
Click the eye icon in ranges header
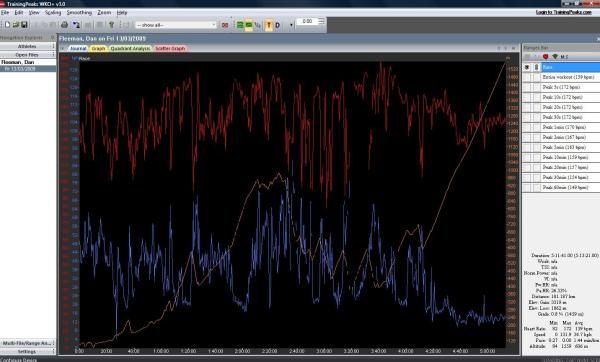527,67
